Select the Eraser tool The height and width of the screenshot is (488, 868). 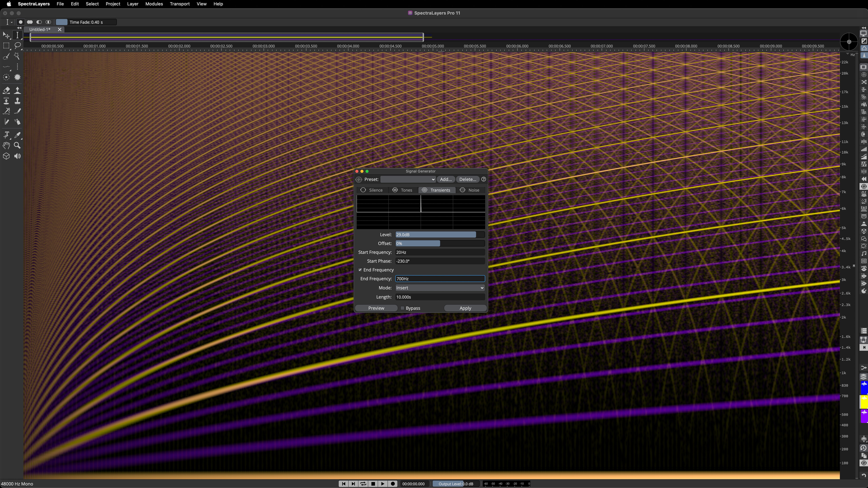[6, 90]
